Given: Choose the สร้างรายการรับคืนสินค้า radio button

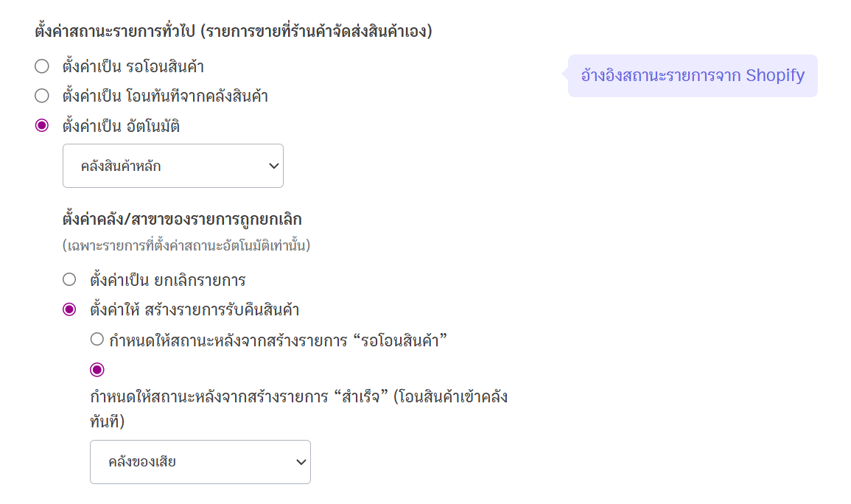Looking at the screenshot, I should pyautogui.click(x=69, y=309).
